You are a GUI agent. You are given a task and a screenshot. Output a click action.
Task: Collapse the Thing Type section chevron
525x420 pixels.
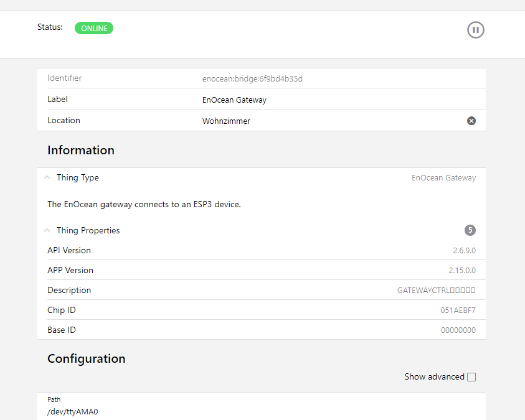pos(47,178)
